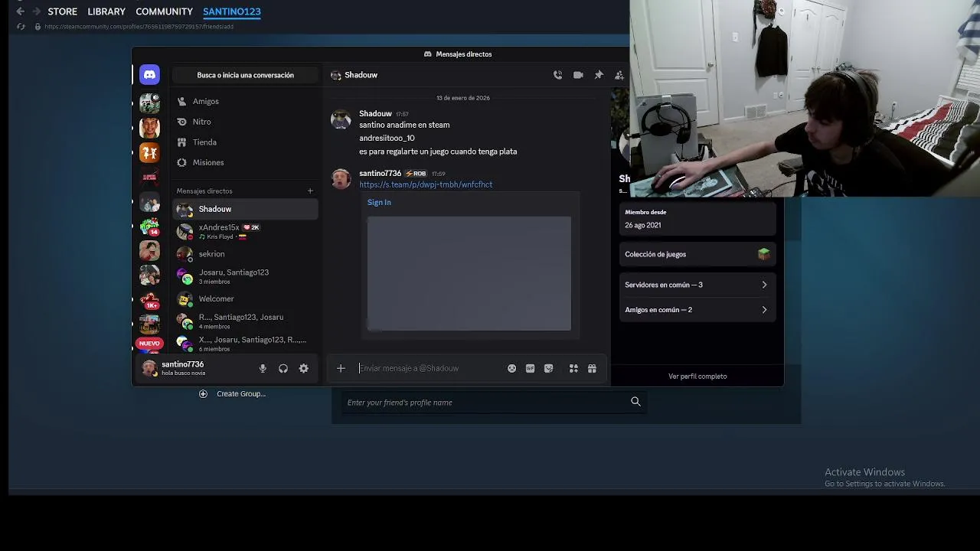Start a voice call with Shadouw
The width and height of the screenshot is (980, 551).
[557, 75]
